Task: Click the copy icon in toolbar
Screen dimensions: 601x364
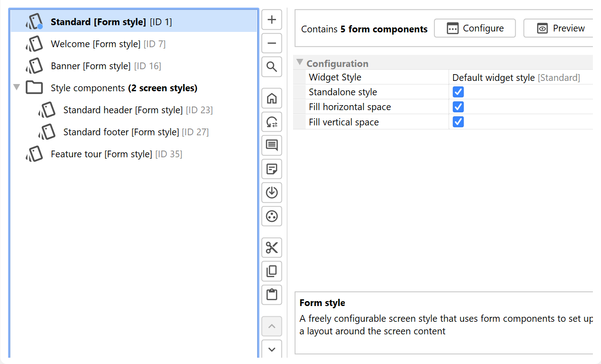Action: (x=272, y=271)
